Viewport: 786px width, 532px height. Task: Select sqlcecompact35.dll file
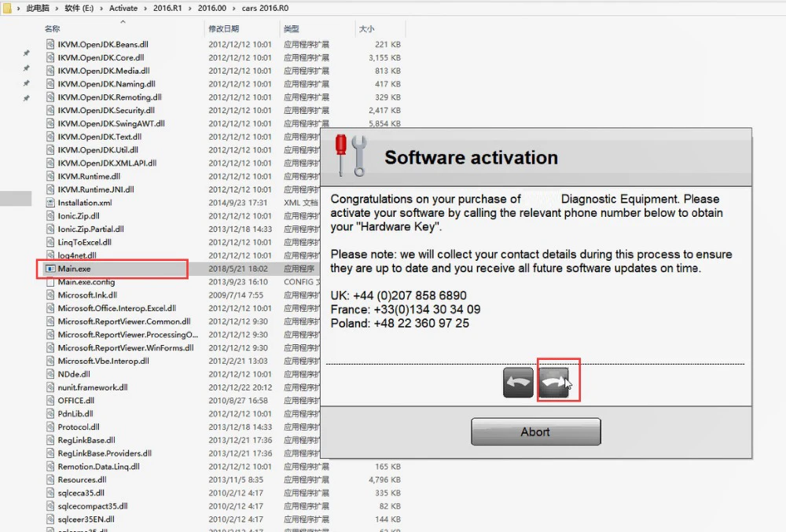(93, 506)
